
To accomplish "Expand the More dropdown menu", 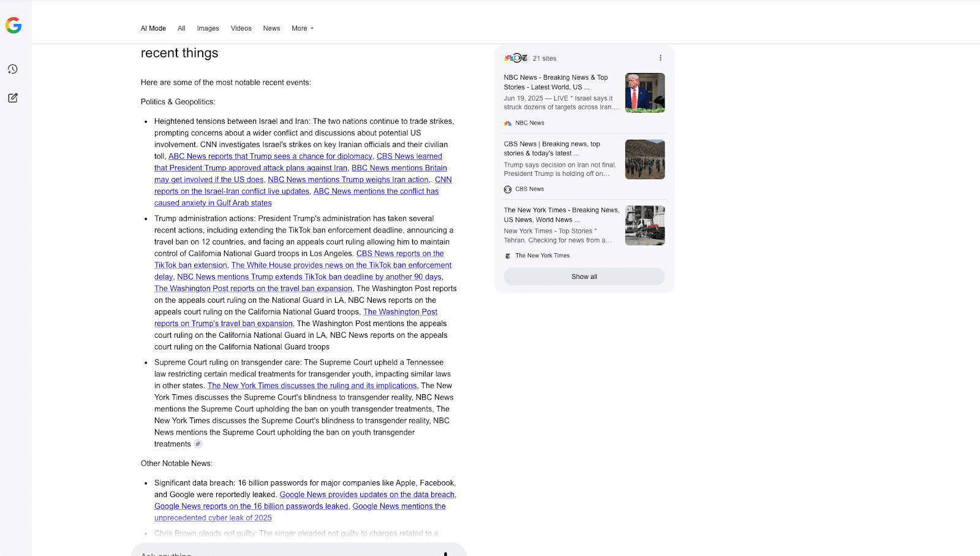I will point(303,28).
